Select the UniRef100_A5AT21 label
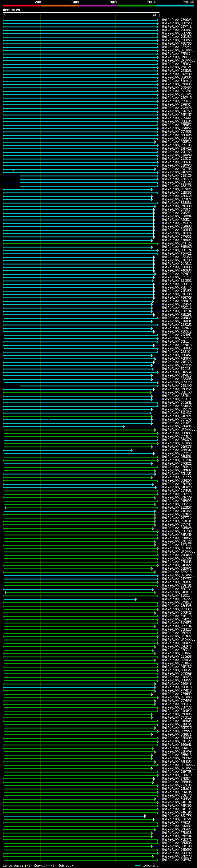This screenshot has height=868, width=197. click(x=177, y=67)
